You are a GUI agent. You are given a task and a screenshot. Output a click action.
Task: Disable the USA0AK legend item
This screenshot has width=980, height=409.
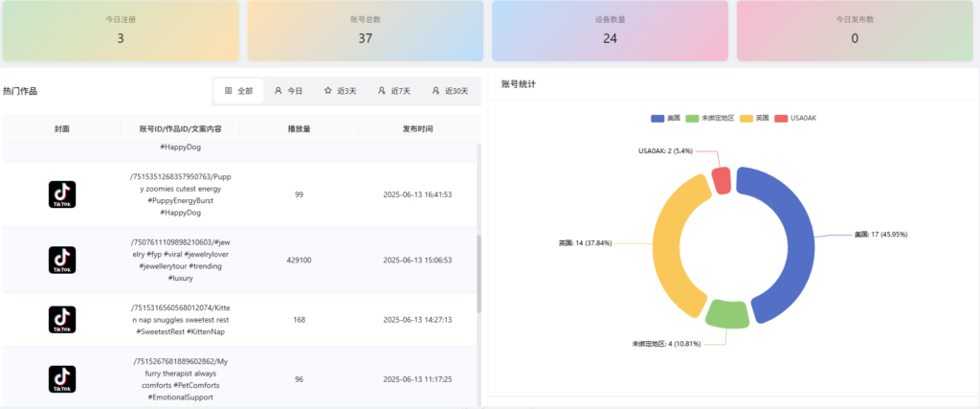[796, 118]
